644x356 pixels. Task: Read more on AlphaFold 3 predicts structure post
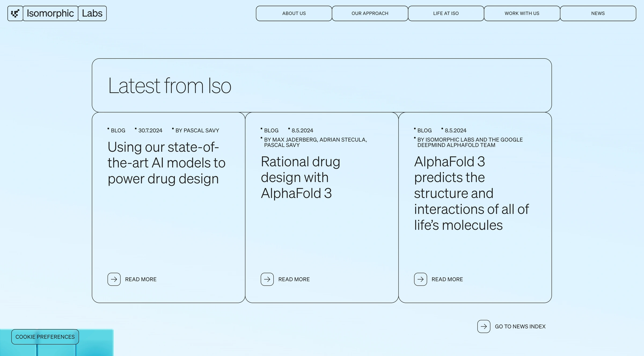[x=447, y=279]
